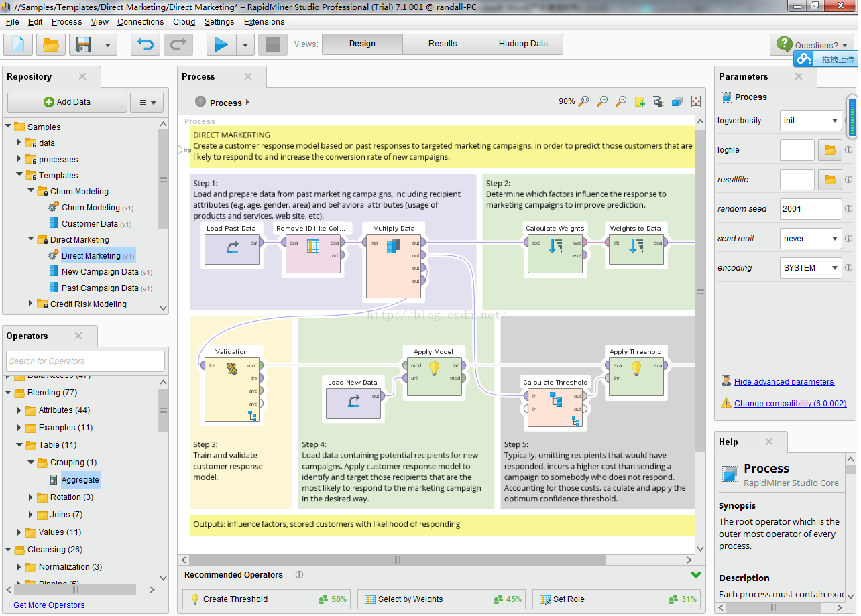861x616 pixels.
Task: Click the show breakpoints/order icon
Action: [695, 101]
